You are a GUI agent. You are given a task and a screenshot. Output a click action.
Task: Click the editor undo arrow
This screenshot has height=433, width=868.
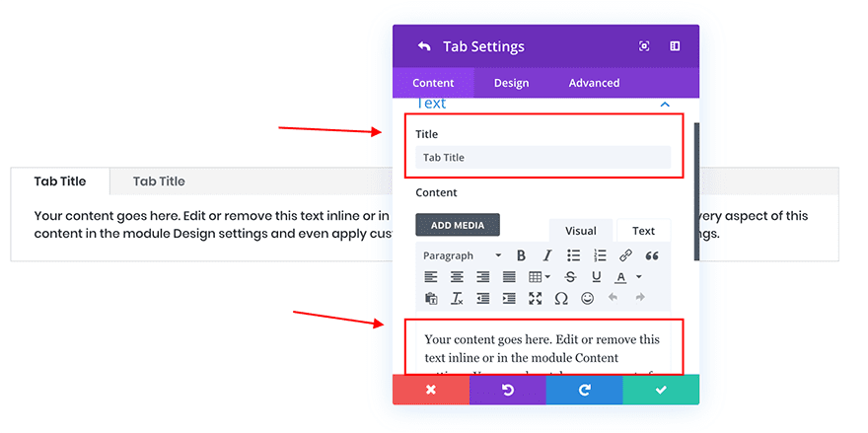(x=613, y=298)
